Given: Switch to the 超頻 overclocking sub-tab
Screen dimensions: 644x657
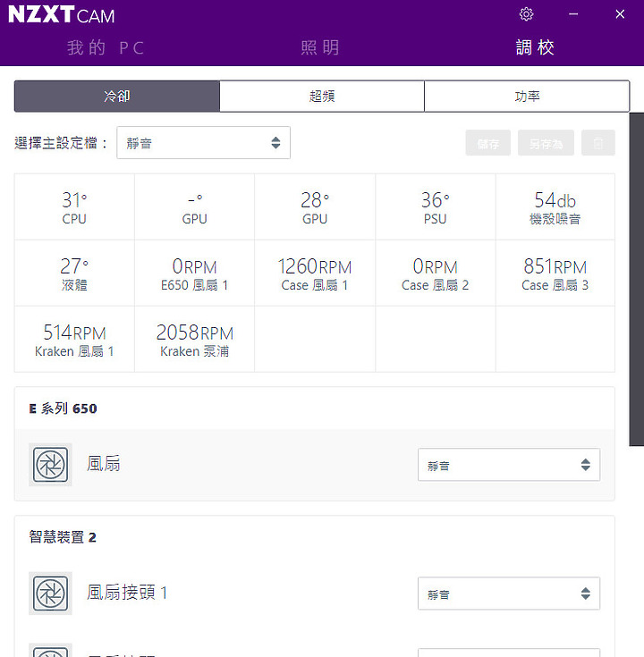Looking at the screenshot, I should tap(322, 97).
